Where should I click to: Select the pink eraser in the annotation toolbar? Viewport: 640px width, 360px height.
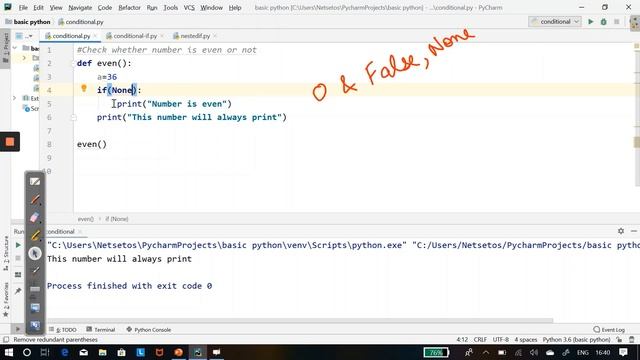[35, 218]
